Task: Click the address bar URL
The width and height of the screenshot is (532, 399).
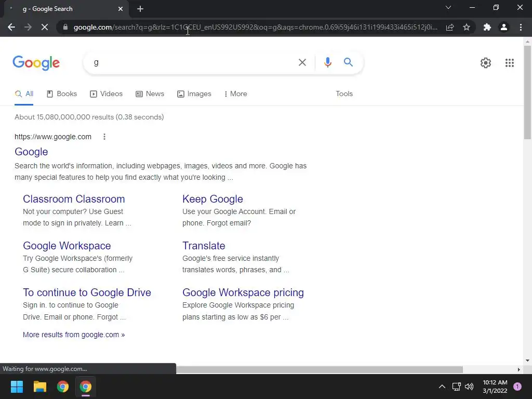Action: click(x=255, y=27)
